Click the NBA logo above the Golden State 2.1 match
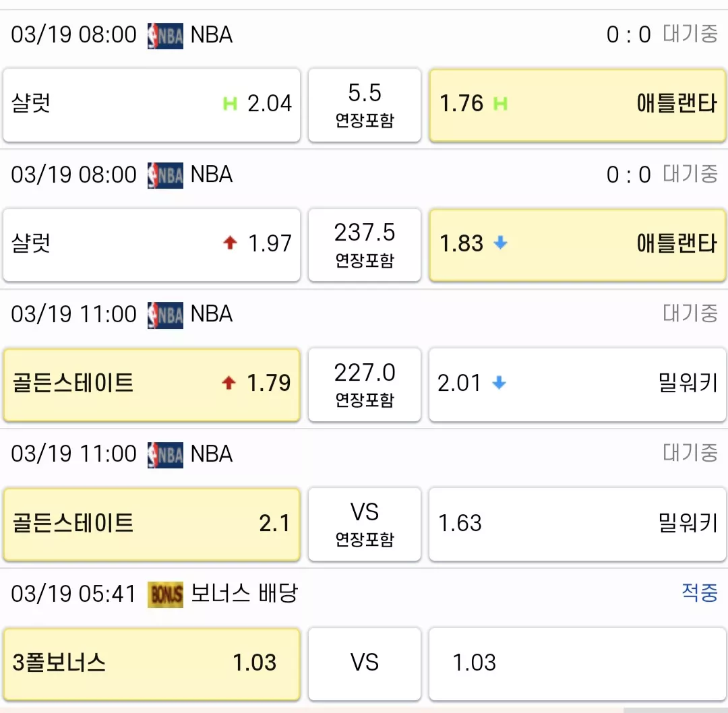The width and height of the screenshot is (728, 713). click(165, 455)
